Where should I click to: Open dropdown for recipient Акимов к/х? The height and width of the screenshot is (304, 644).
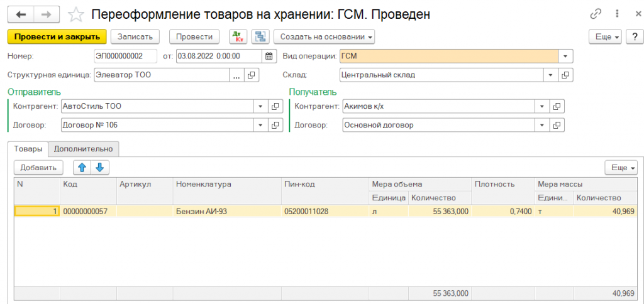point(542,106)
